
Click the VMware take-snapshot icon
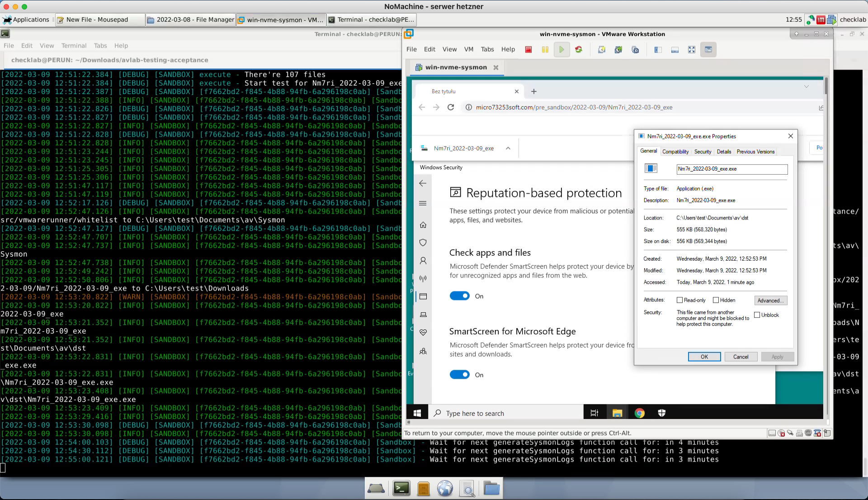[x=601, y=50]
